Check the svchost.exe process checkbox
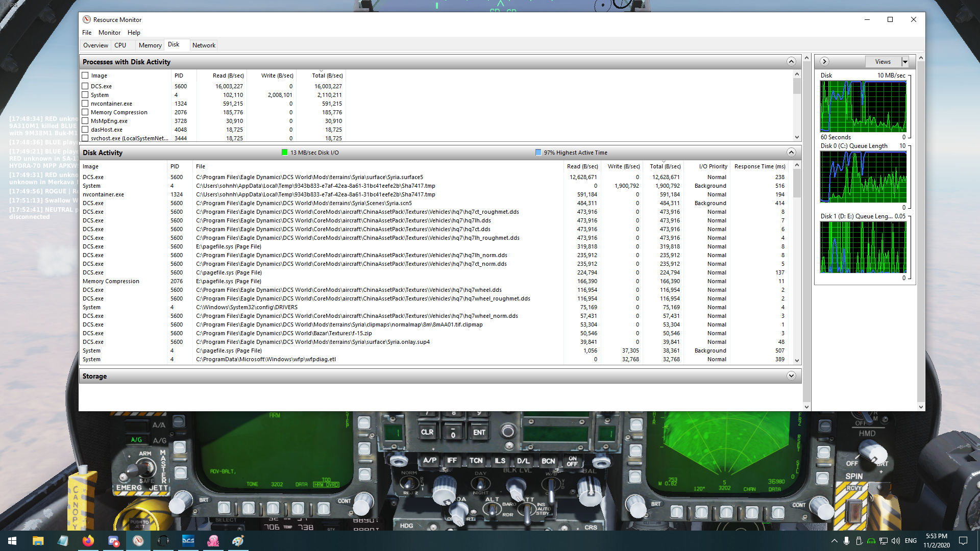Viewport: 980px width, 551px height. [x=85, y=138]
